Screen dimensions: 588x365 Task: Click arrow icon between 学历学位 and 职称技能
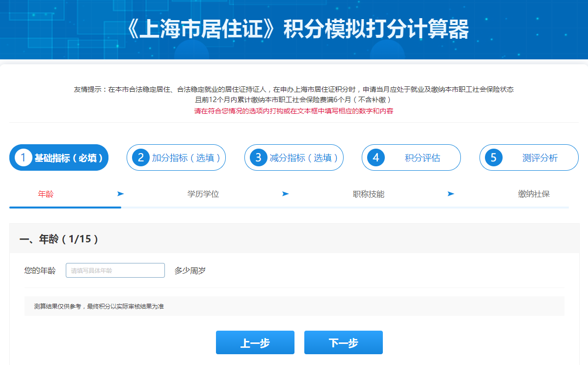point(285,194)
